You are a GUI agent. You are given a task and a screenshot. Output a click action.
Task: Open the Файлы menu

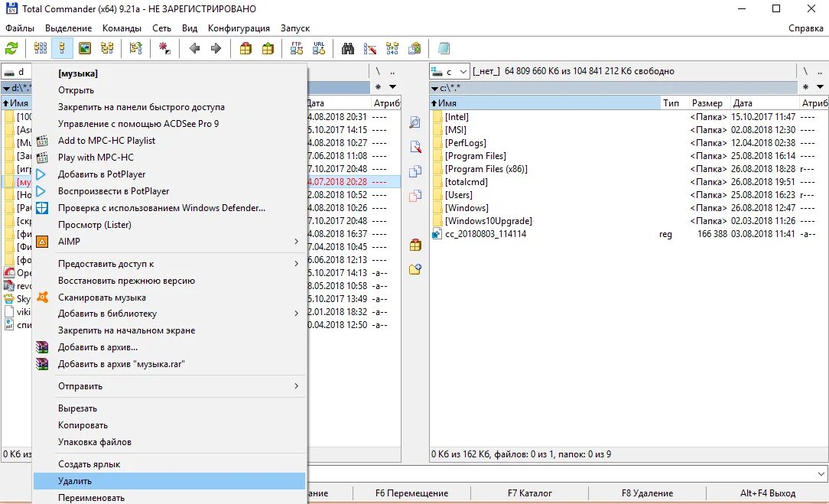coord(20,28)
